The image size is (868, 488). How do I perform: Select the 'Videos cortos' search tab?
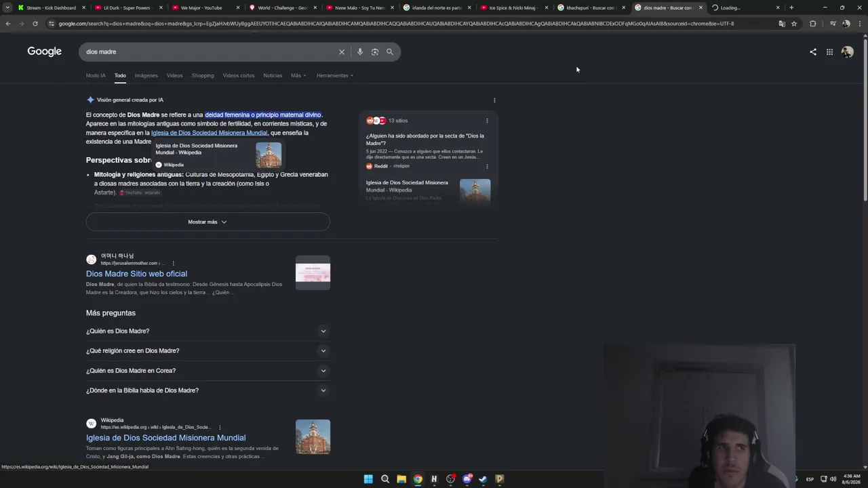pos(239,75)
